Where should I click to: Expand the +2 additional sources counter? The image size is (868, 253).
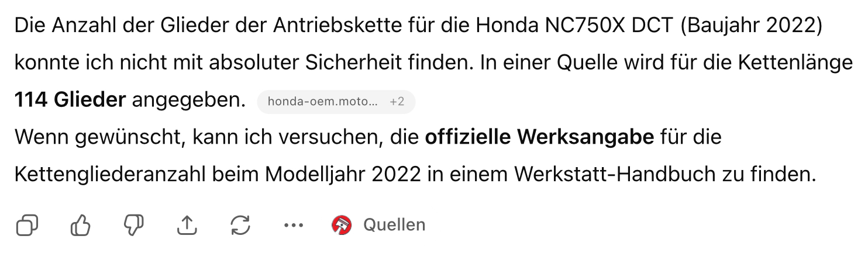pyautogui.click(x=397, y=102)
